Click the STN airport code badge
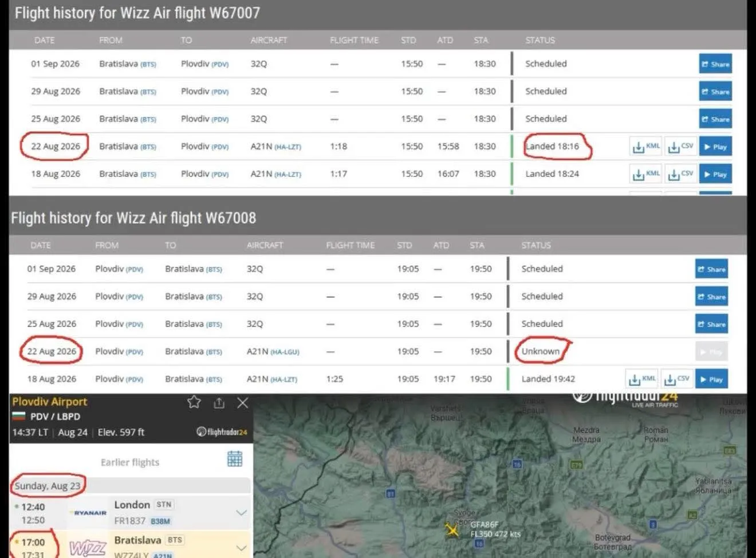The width and height of the screenshot is (756, 558). point(164,505)
